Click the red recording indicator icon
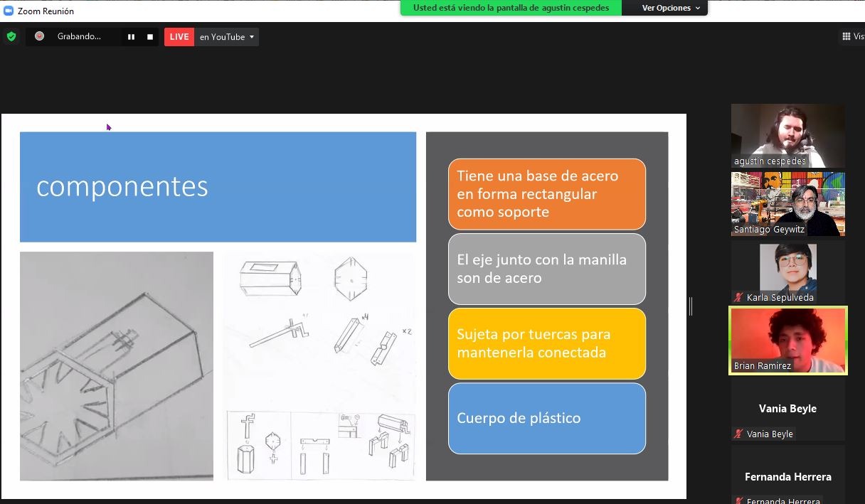The image size is (865, 504). [40, 36]
